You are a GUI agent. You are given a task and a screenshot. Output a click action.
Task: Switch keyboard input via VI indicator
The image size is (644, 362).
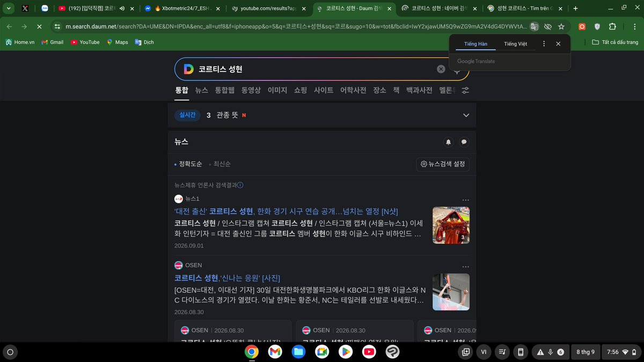484,352
